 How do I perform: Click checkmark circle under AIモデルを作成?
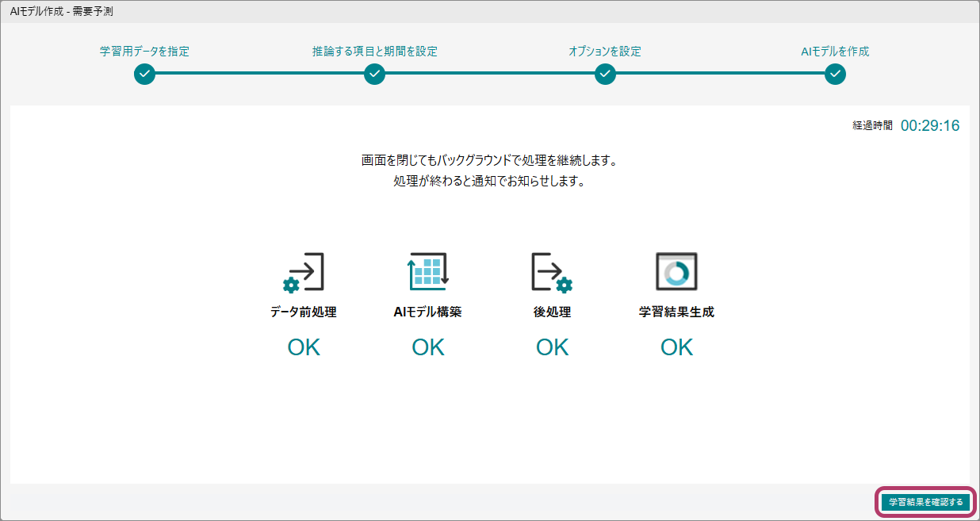[x=835, y=74]
